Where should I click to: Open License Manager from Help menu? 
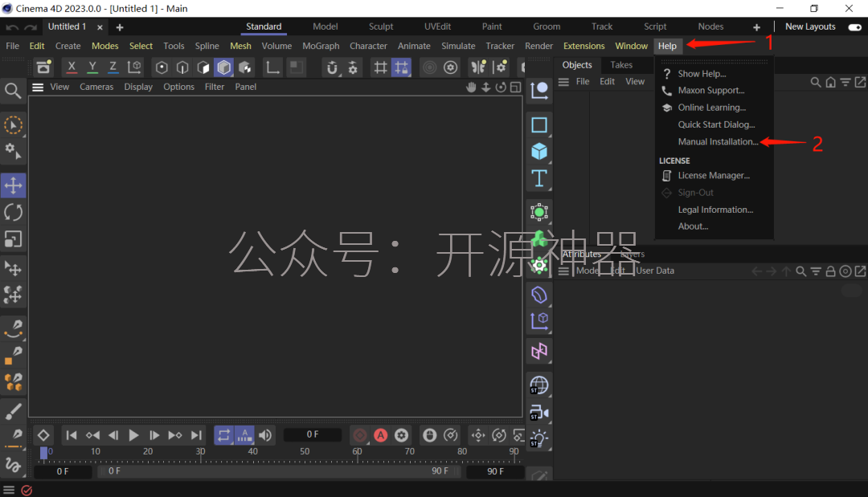(x=714, y=175)
